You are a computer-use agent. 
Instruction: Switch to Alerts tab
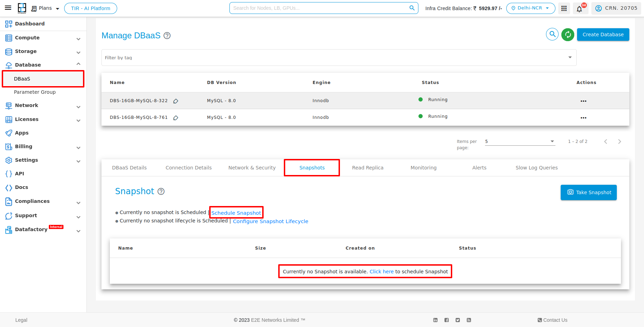point(479,168)
